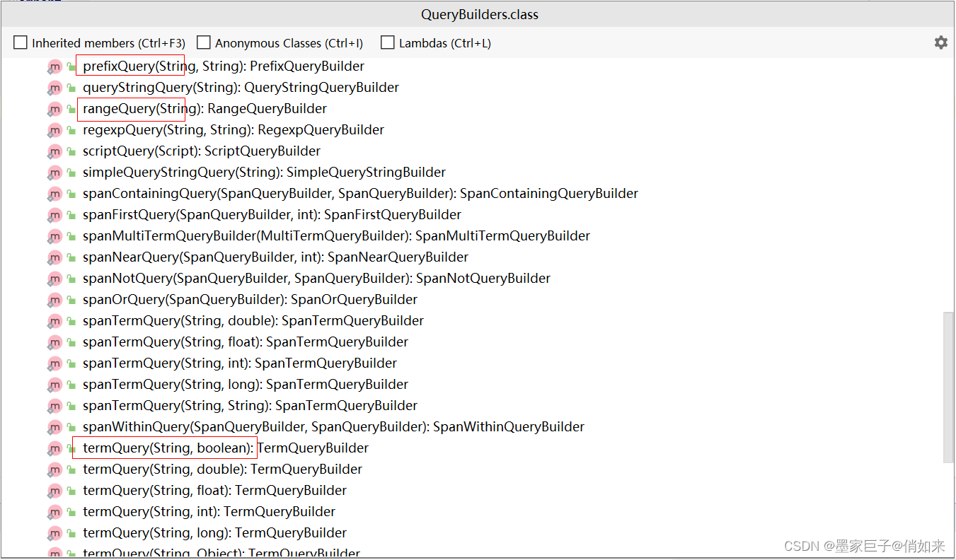Select spanTermQuery(String, int) method
Viewport: 956px width, 560px height.
[x=240, y=363]
